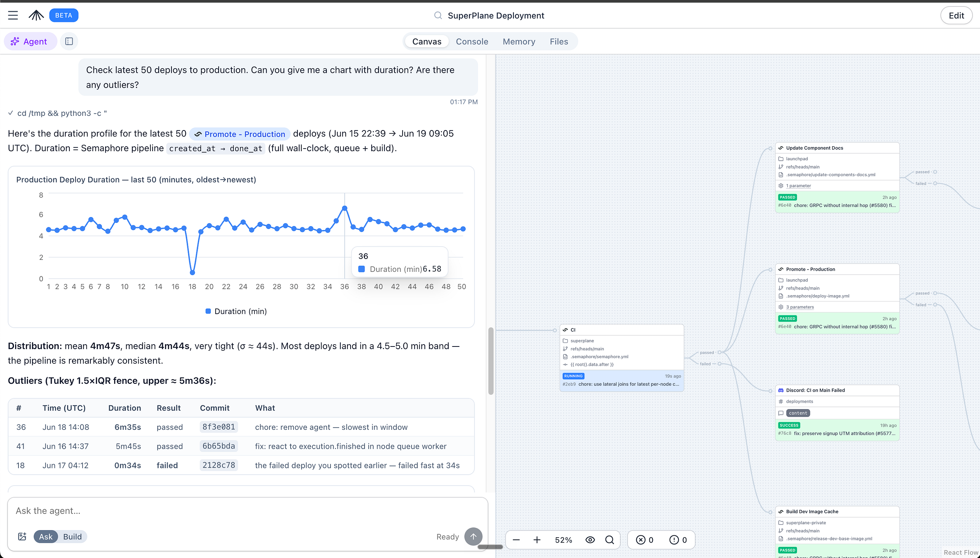The height and width of the screenshot is (558, 980).
Task: Switch to the Console tab
Action: [x=472, y=41]
